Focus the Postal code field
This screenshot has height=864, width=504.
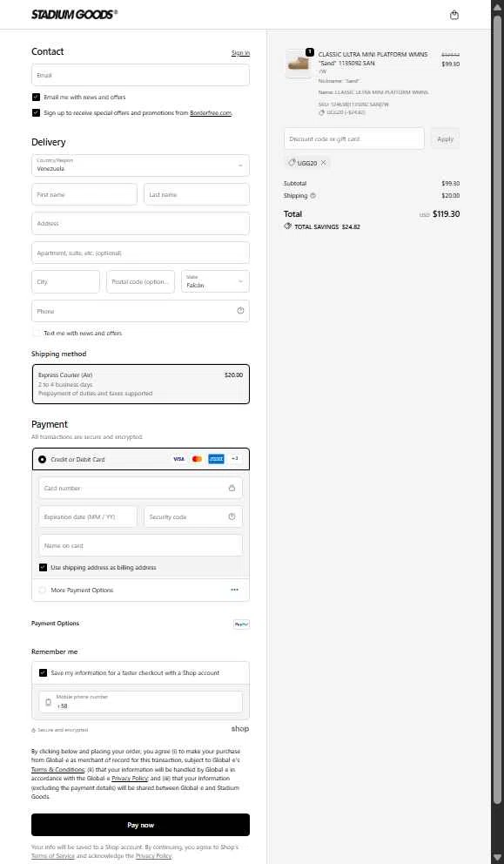point(140,281)
